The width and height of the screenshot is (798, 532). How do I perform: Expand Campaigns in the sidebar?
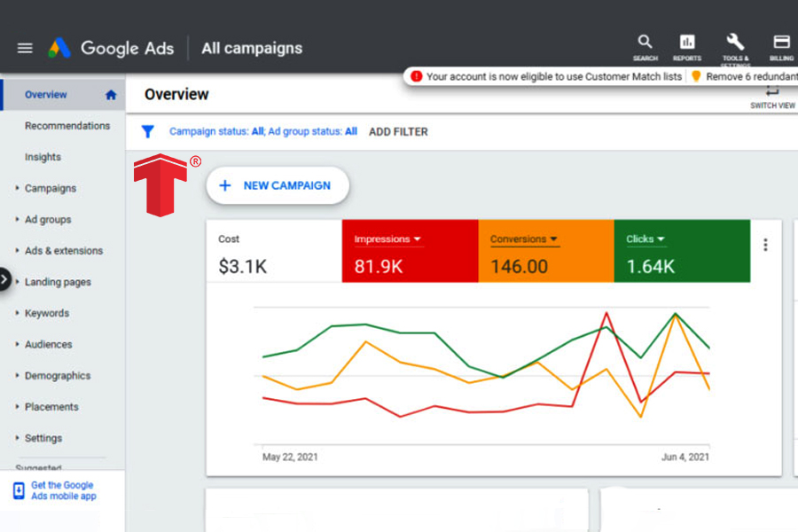tap(50, 188)
